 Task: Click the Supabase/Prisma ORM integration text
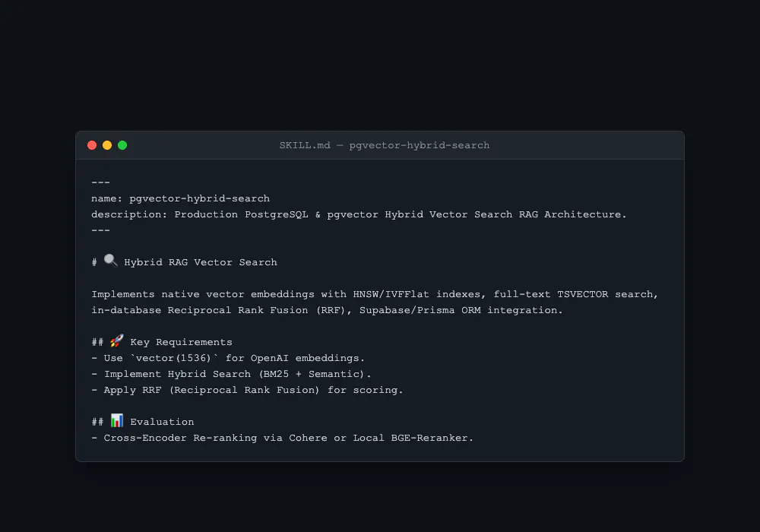[x=461, y=311]
